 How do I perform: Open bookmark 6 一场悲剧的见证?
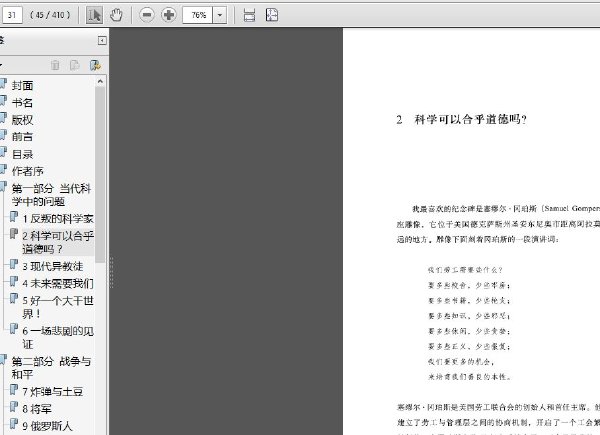tap(58, 337)
